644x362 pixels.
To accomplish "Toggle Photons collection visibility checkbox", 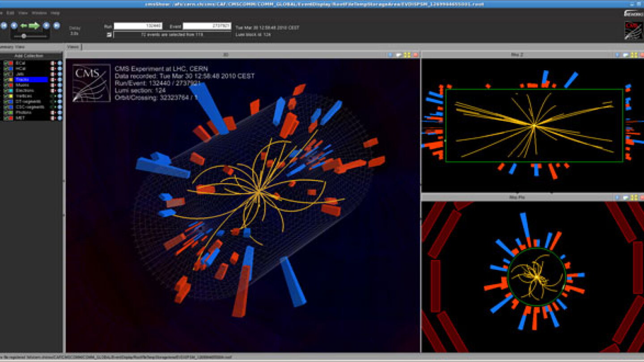I will 5,113.
